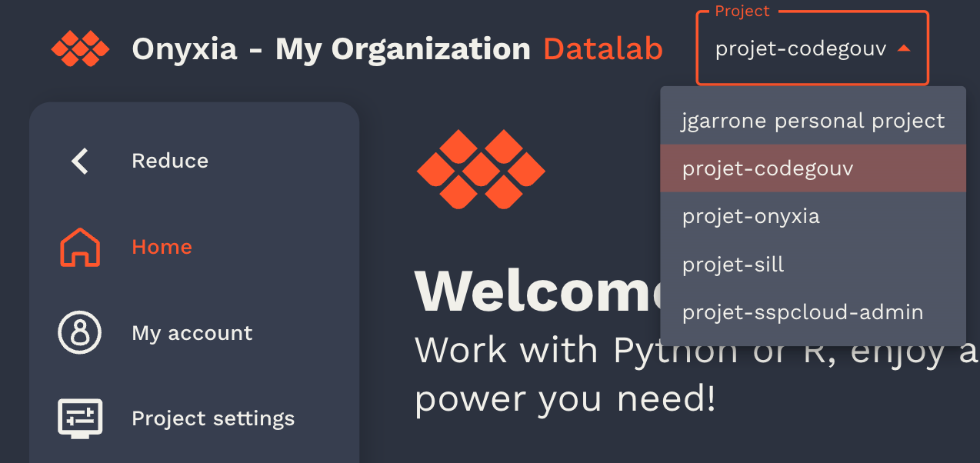The width and height of the screenshot is (980, 463).
Task: Click the Reduce label to collapse sidebar
Action: pyautogui.click(x=170, y=161)
